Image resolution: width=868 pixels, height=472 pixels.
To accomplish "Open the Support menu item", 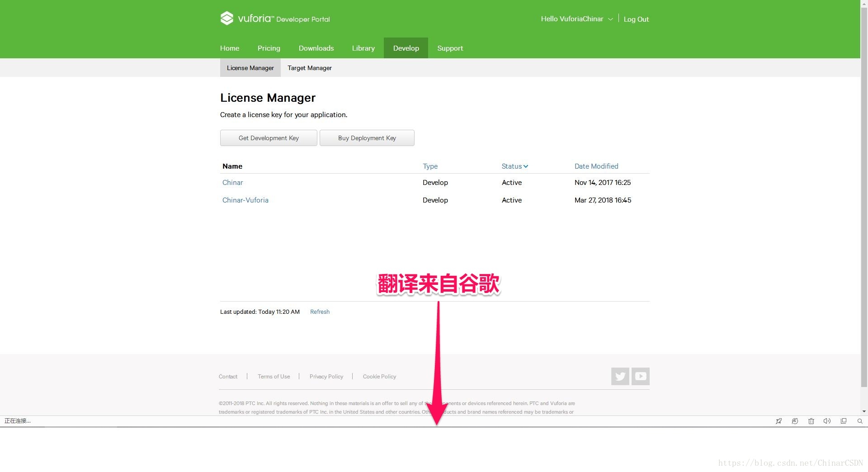I will click(x=450, y=48).
